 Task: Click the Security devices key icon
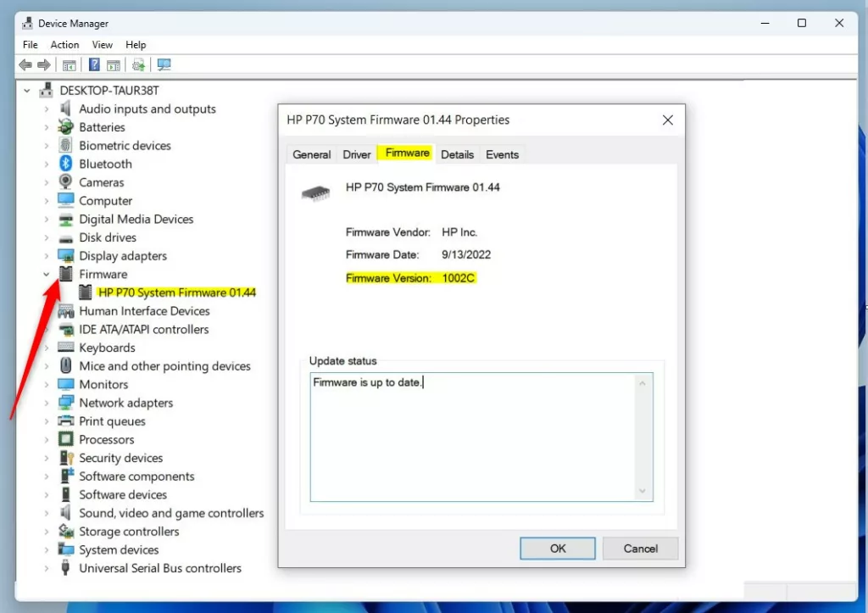pyautogui.click(x=66, y=457)
